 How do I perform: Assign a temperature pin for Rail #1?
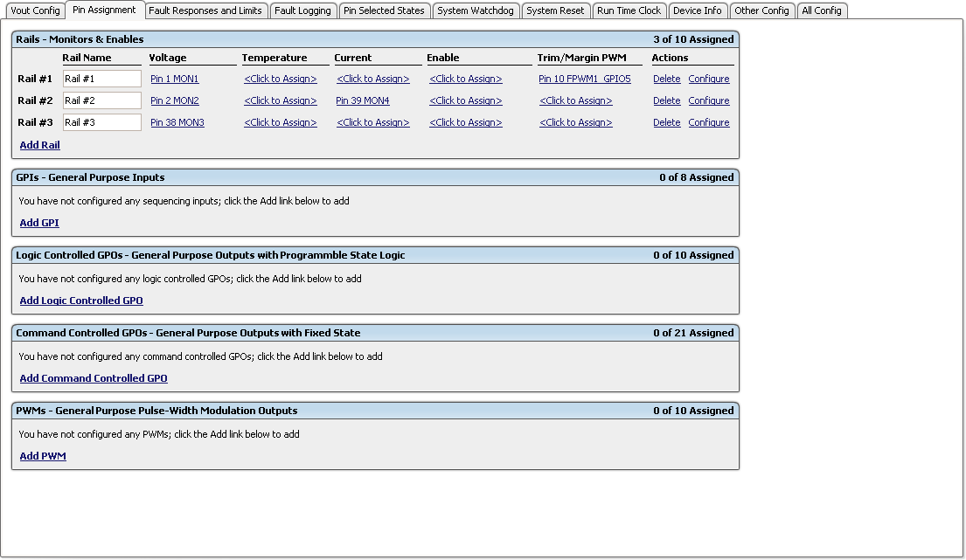280,79
